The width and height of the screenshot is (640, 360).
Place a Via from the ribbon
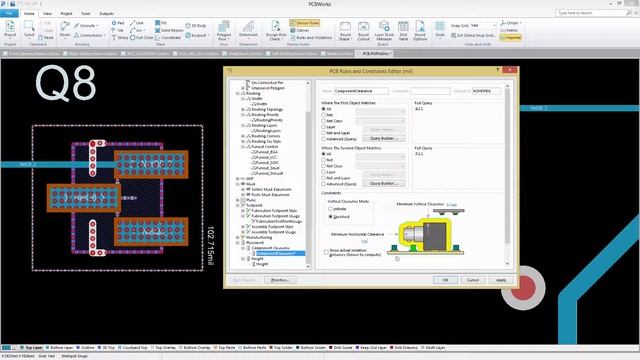118,30
